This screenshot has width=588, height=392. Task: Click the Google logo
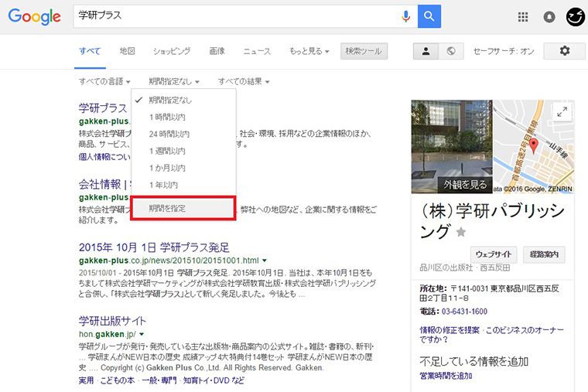[34, 16]
